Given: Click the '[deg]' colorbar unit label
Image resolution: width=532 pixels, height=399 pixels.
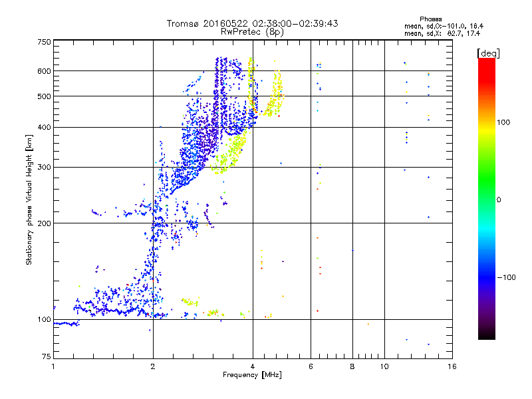Looking at the screenshot, I should (x=488, y=53).
